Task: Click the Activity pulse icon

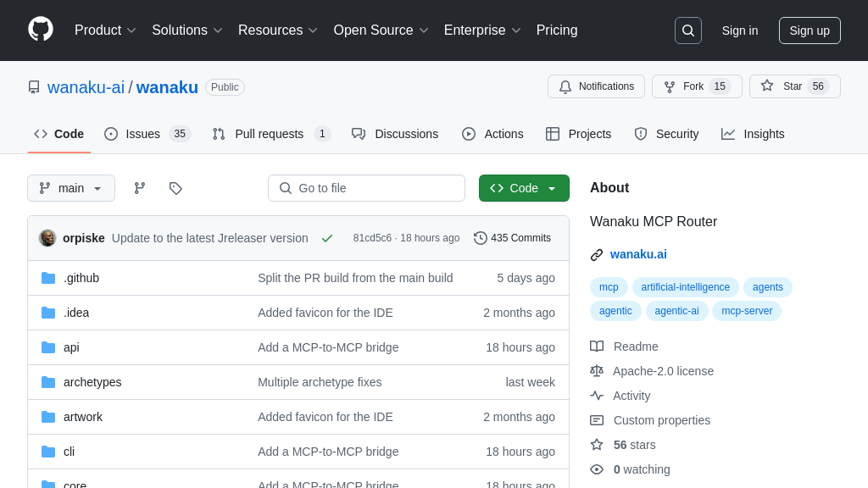Action: pyautogui.click(x=597, y=396)
